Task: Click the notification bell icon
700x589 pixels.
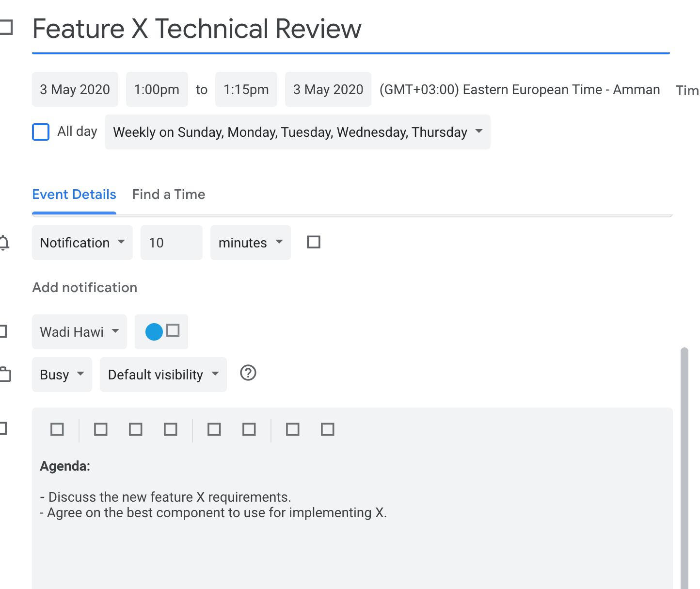Action: (4, 242)
